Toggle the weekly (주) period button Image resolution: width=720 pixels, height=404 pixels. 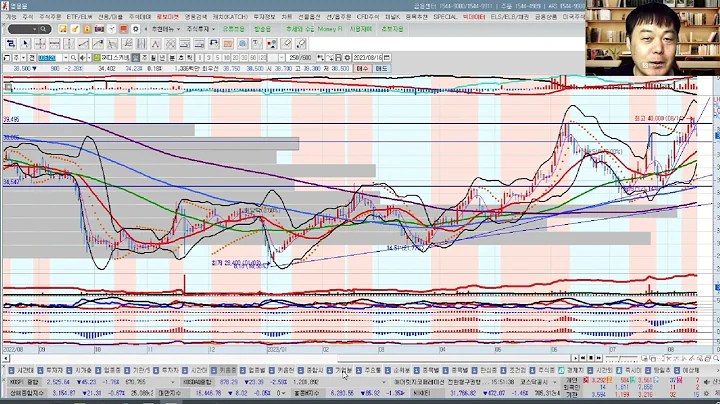tap(145, 57)
